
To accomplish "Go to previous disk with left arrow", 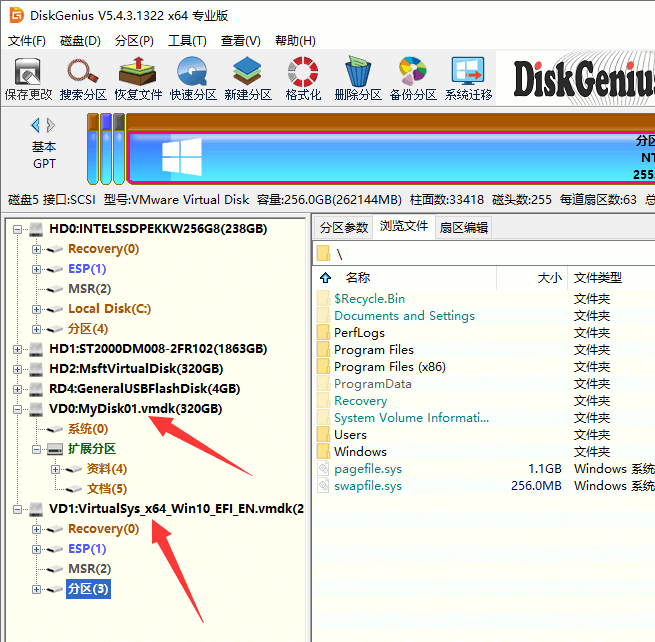I will (36, 125).
